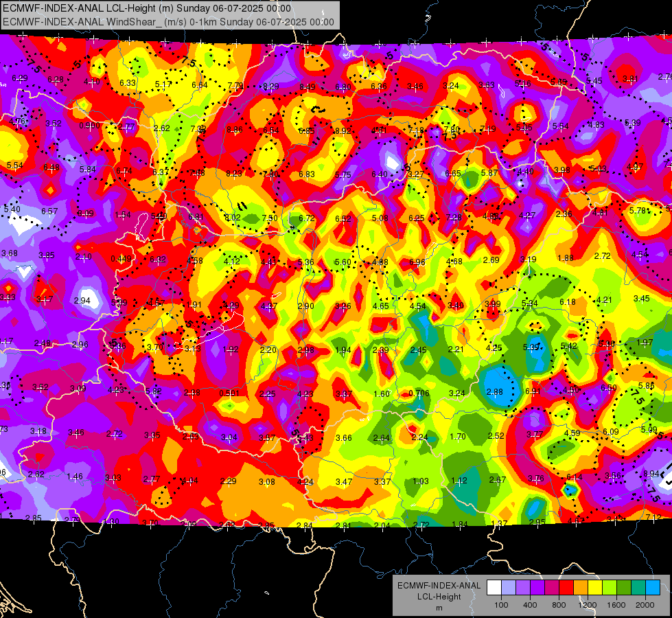Click the wind shear value 5.75
This screenshot has height=618, width=672.
pos(343,174)
